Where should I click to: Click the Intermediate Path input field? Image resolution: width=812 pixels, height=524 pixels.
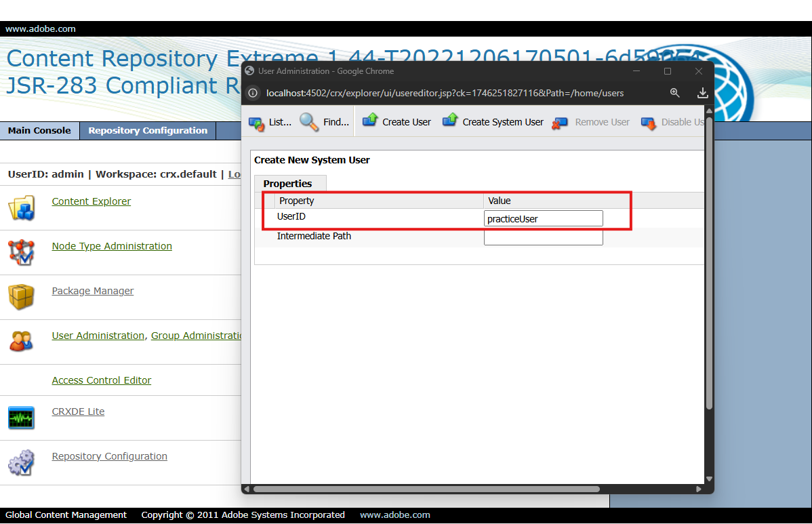(x=543, y=237)
